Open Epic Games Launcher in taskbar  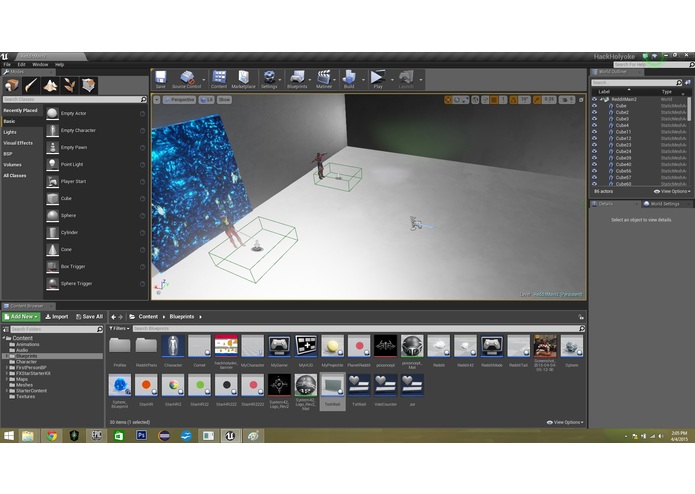point(97,436)
